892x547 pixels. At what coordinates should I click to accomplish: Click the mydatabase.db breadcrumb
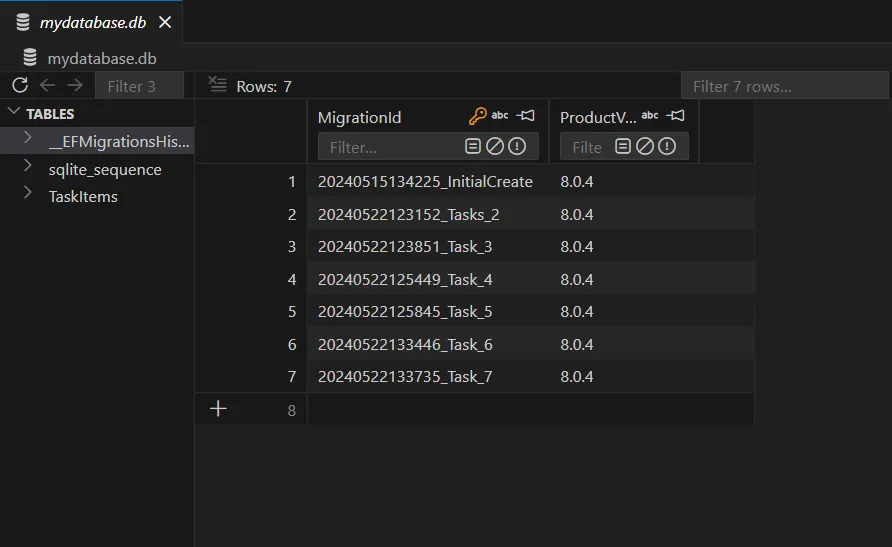click(102, 58)
